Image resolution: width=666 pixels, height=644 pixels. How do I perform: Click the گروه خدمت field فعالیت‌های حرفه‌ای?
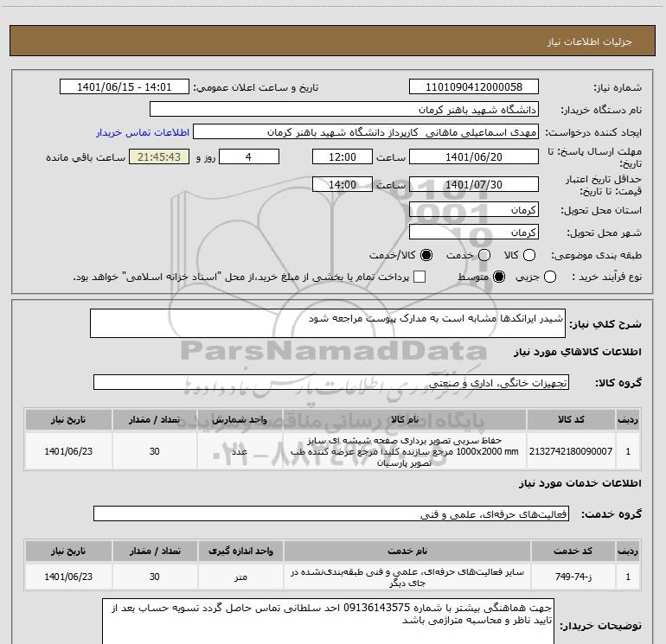click(331, 513)
